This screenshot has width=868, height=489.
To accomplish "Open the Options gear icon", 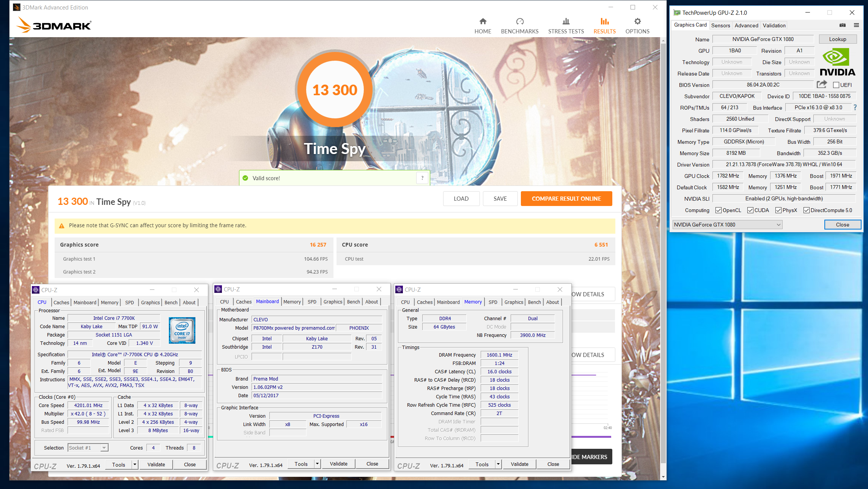I will pos(637,21).
